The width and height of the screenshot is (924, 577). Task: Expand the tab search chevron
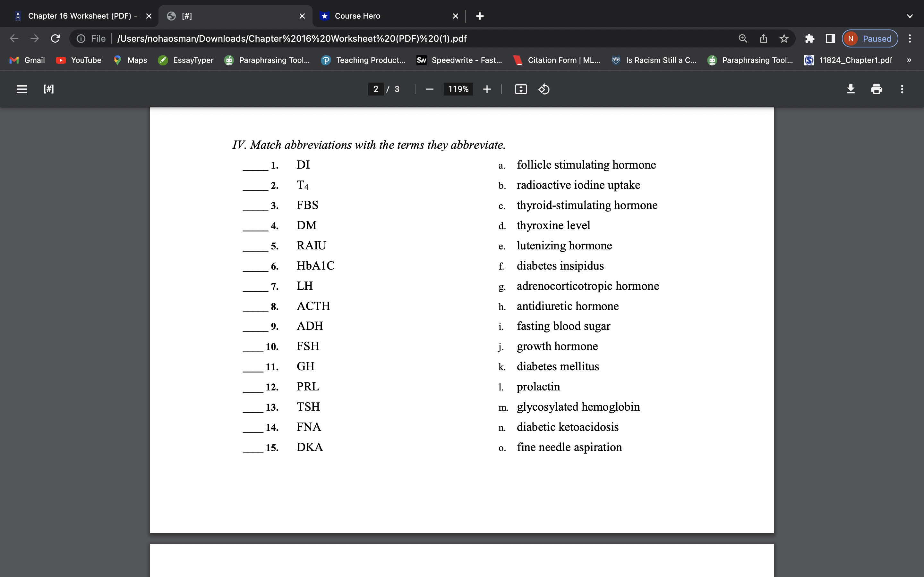[910, 16]
